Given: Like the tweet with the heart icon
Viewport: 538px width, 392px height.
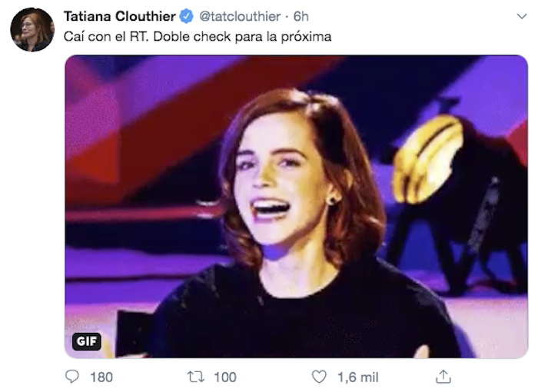Looking at the screenshot, I should [x=319, y=377].
